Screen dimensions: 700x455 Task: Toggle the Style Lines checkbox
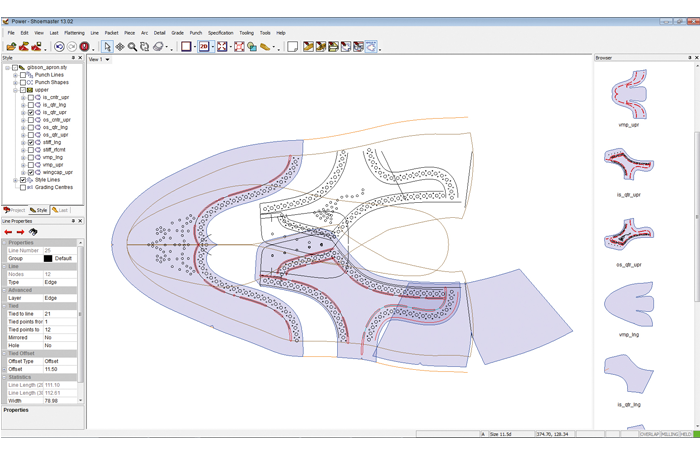point(23,180)
